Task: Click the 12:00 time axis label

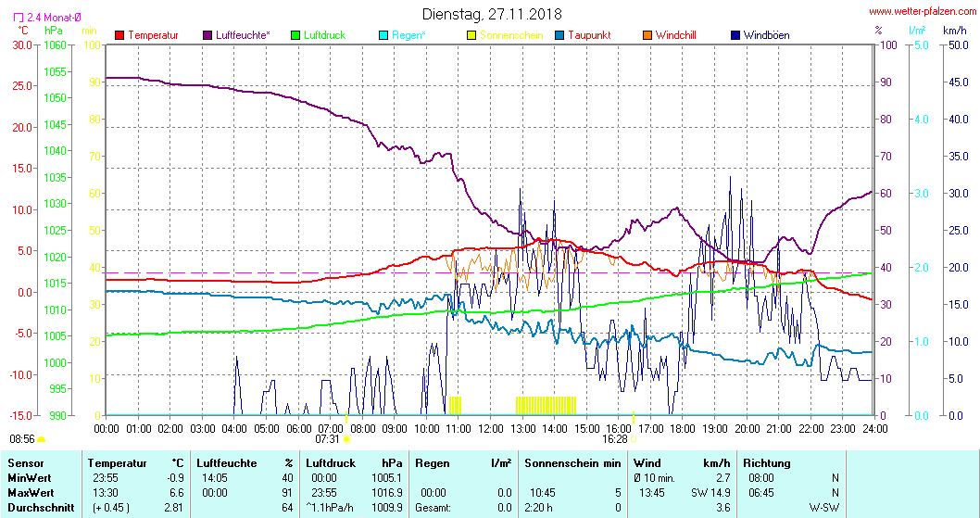Action: coord(491,429)
